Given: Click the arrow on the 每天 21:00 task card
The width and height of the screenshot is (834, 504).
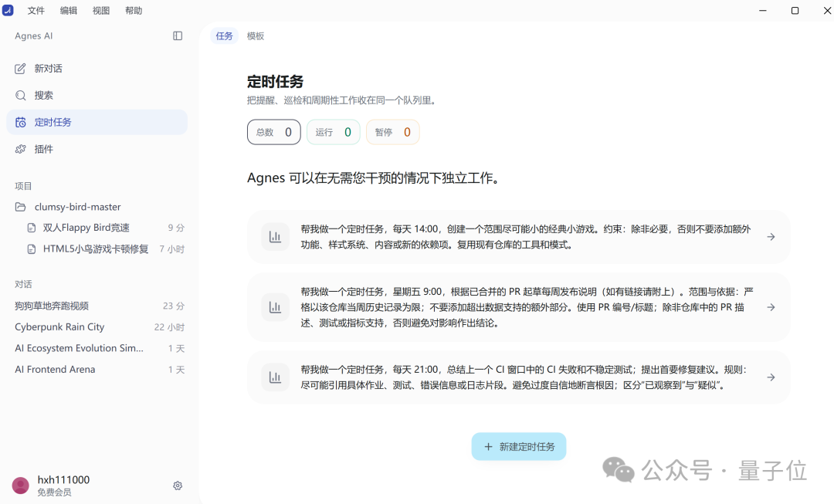Looking at the screenshot, I should pos(771,377).
